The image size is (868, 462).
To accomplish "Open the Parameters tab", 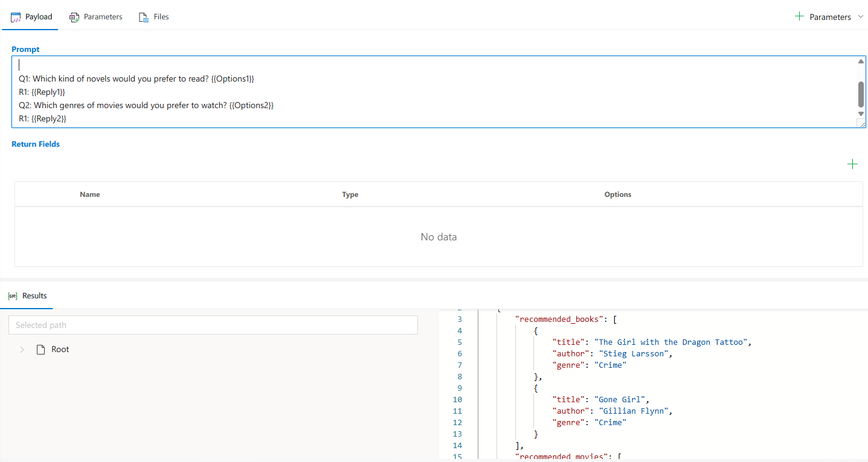I will coord(96,17).
